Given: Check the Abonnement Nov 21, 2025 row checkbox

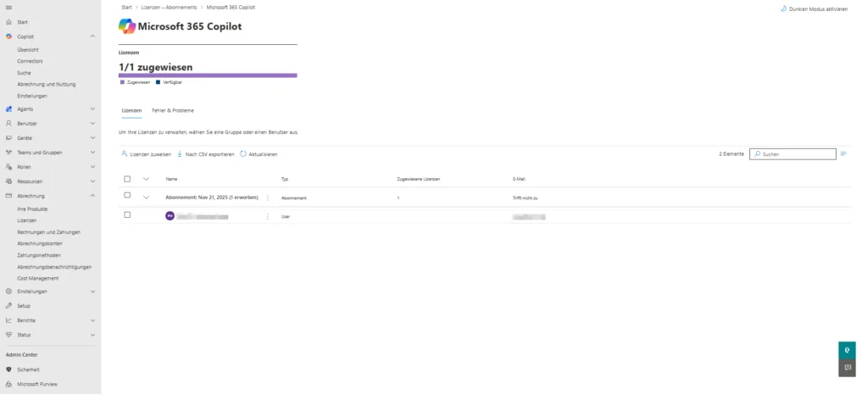Looking at the screenshot, I should (x=127, y=196).
